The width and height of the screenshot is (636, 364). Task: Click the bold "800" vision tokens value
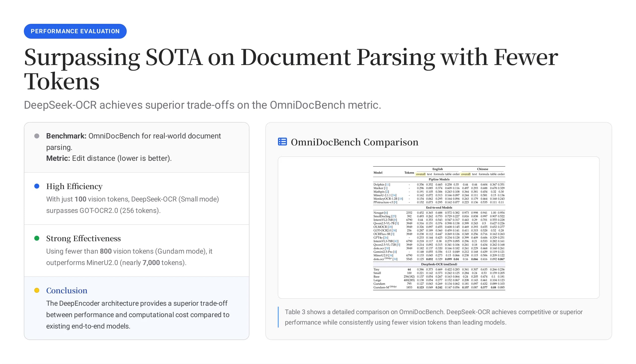pyautogui.click(x=106, y=251)
